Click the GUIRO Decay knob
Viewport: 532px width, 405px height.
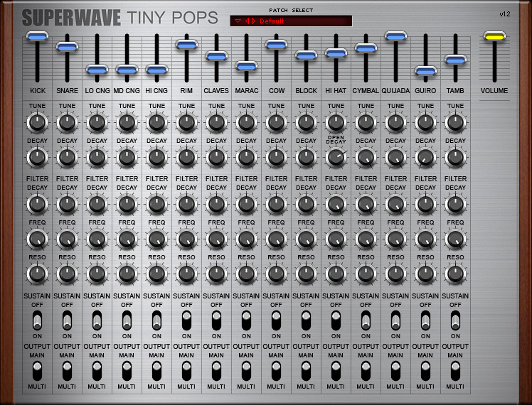point(425,157)
